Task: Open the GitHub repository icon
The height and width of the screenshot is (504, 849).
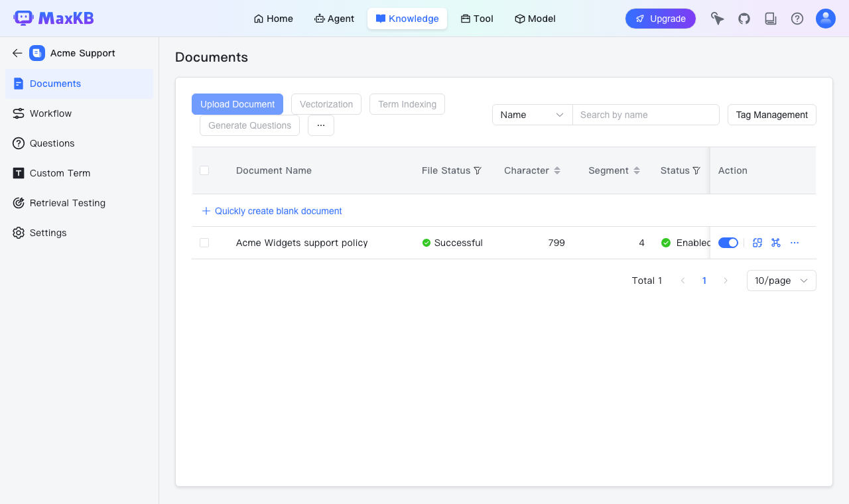Action: pyautogui.click(x=744, y=19)
